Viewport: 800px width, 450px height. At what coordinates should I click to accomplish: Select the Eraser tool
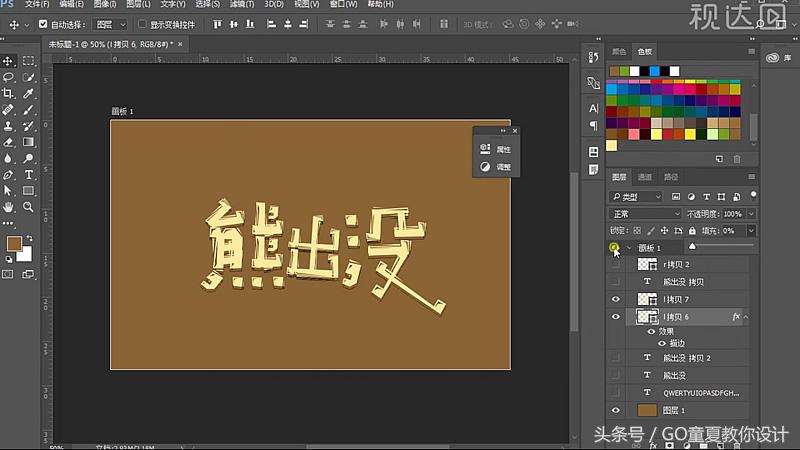8,142
